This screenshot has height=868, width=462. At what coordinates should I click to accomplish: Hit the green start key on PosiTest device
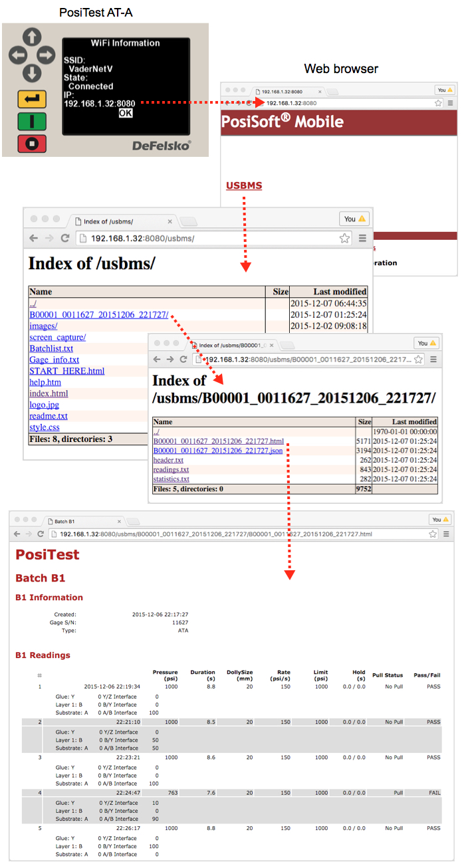pyautogui.click(x=32, y=121)
